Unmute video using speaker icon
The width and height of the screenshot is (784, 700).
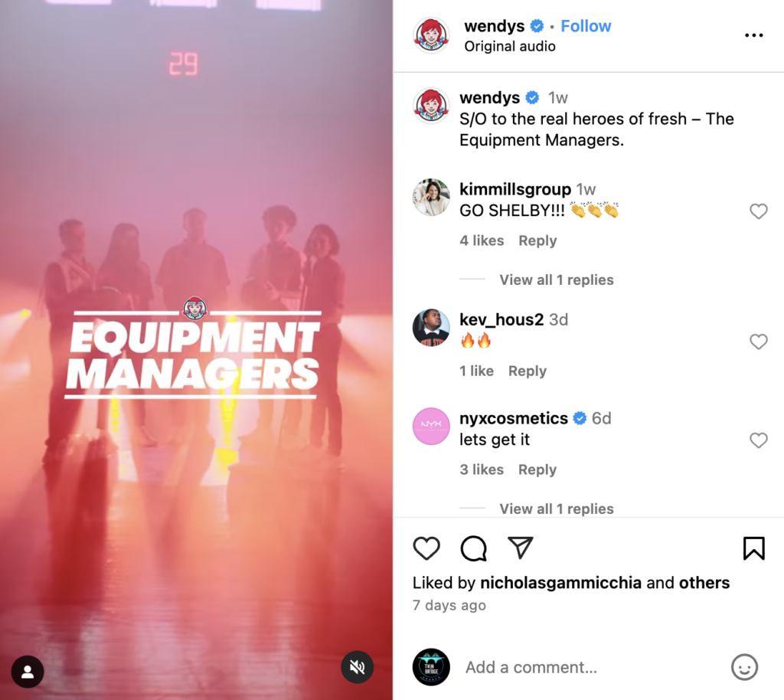coord(357,667)
